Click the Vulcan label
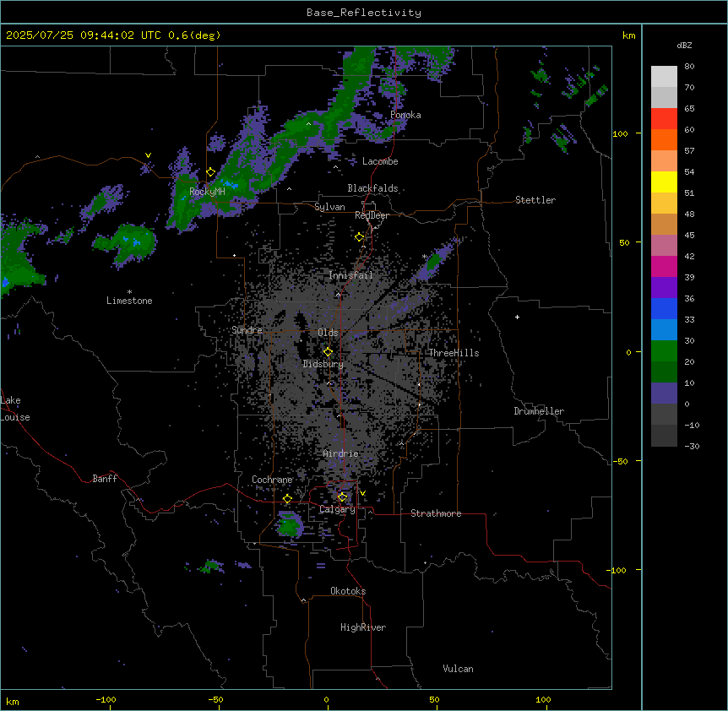The image size is (728, 711). point(458,669)
